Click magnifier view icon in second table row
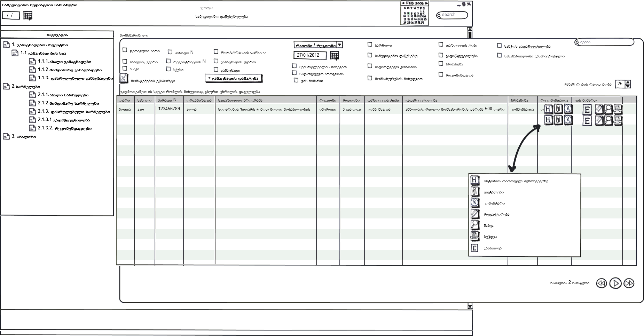 coord(608,121)
